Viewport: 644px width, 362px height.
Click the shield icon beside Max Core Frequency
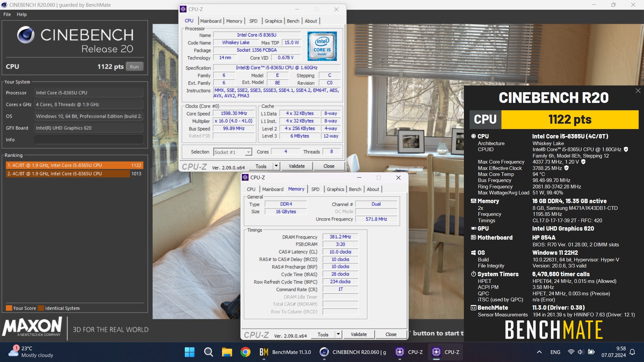coord(583,162)
